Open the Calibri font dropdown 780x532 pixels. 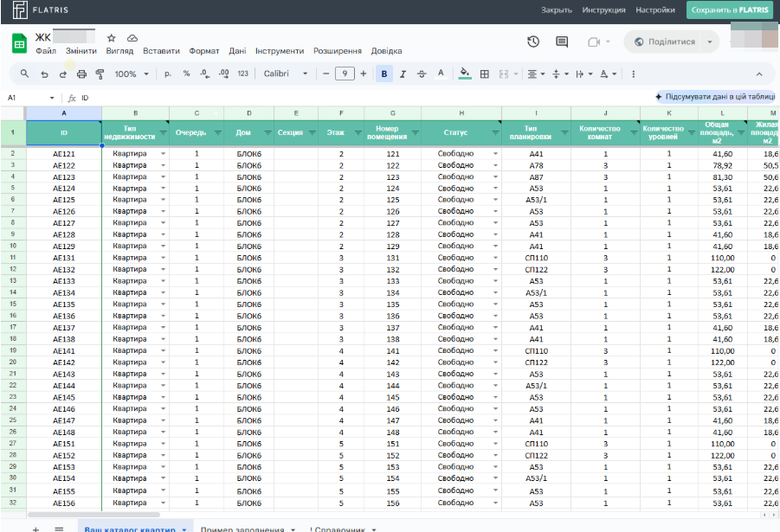coord(287,74)
